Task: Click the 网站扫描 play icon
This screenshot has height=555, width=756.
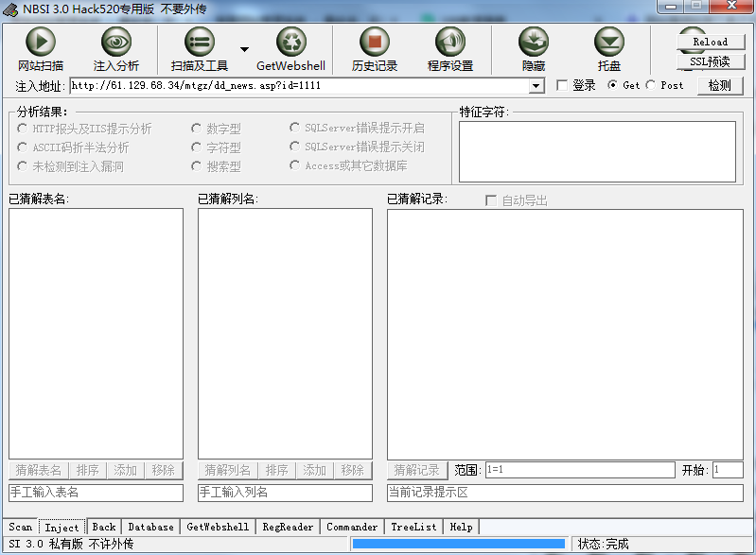Action: click(x=40, y=43)
